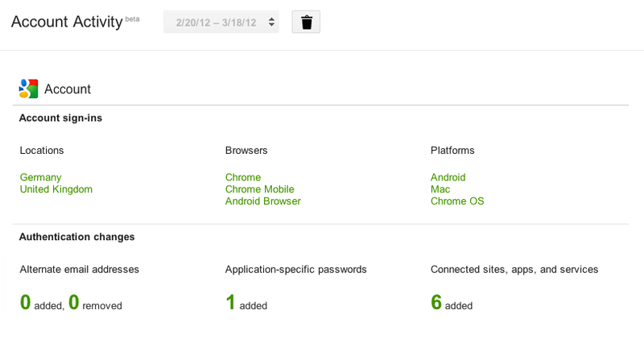Click the 1 added application-specific passwords count

tap(246, 303)
